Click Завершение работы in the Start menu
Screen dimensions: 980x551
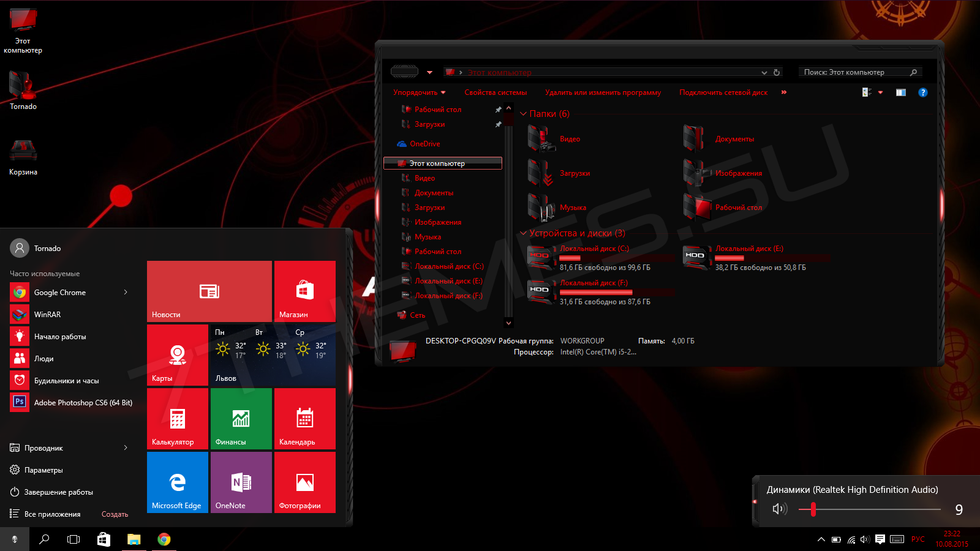[x=58, y=492]
